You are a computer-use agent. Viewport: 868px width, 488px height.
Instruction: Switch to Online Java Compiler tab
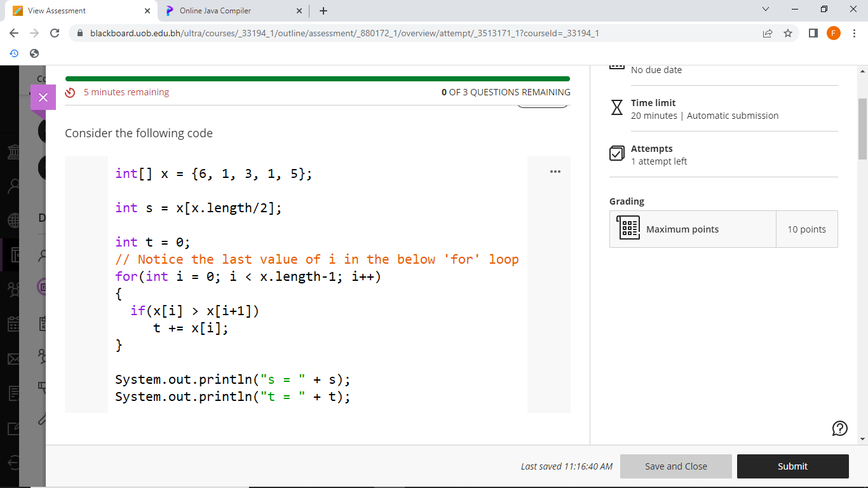click(x=233, y=11)
